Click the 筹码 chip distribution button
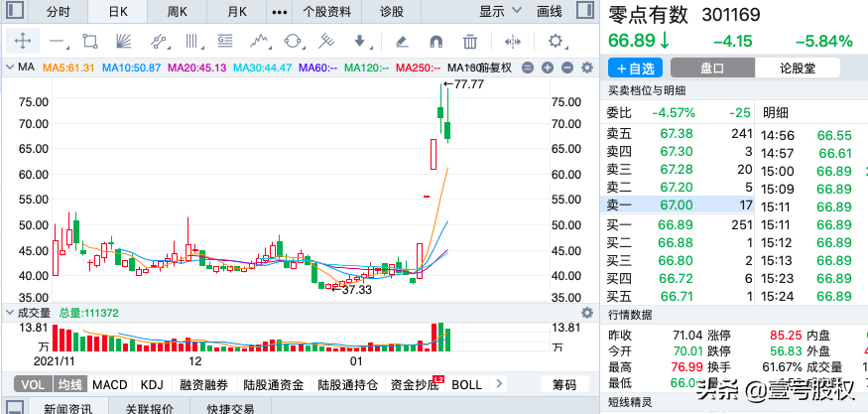This screenshot has height=414, width=868. pos(564,384)
